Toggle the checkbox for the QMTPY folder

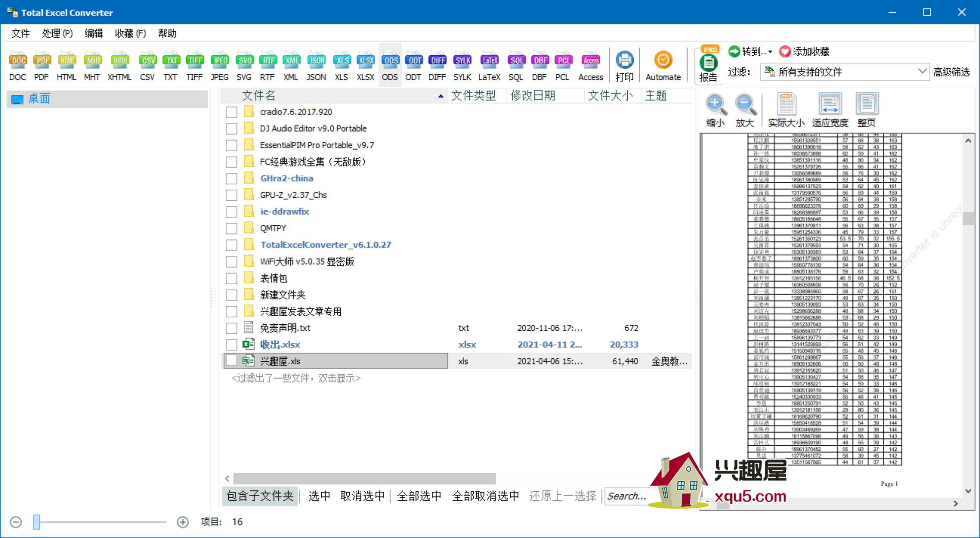pyautogui.click(x=231, y=228)
